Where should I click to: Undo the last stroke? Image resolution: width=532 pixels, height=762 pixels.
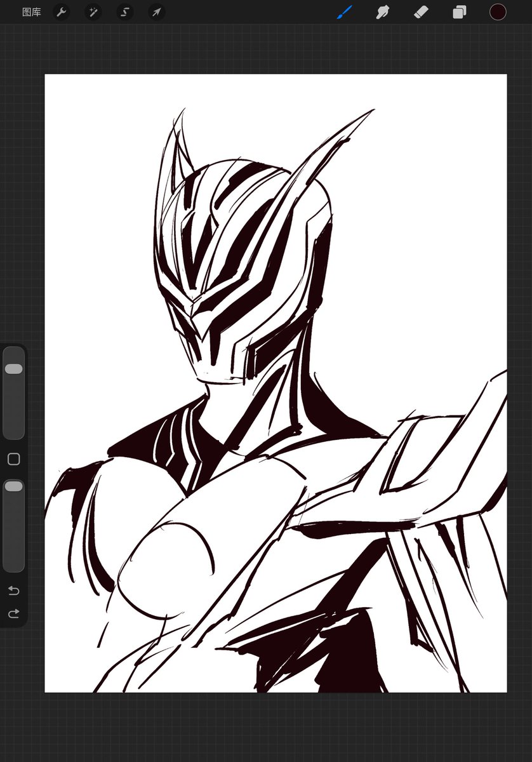pyautogui.click(x=13, y=591)
